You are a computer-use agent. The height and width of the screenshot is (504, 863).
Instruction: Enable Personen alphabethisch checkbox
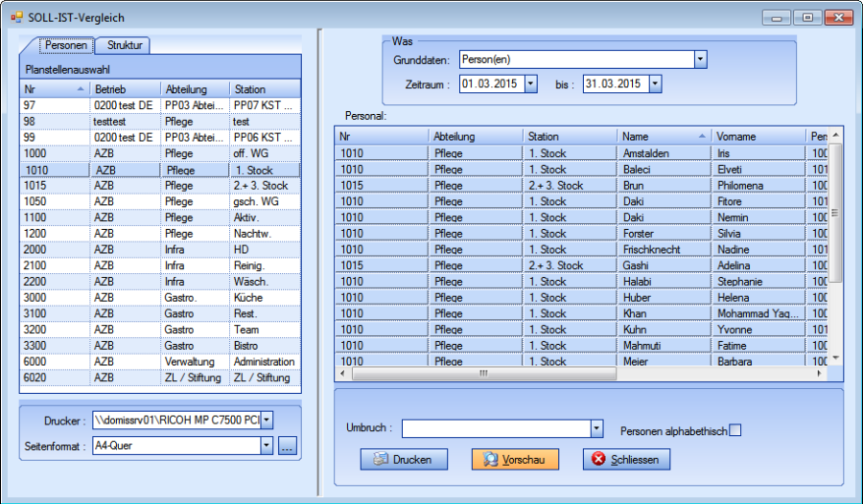coord(735,430)
